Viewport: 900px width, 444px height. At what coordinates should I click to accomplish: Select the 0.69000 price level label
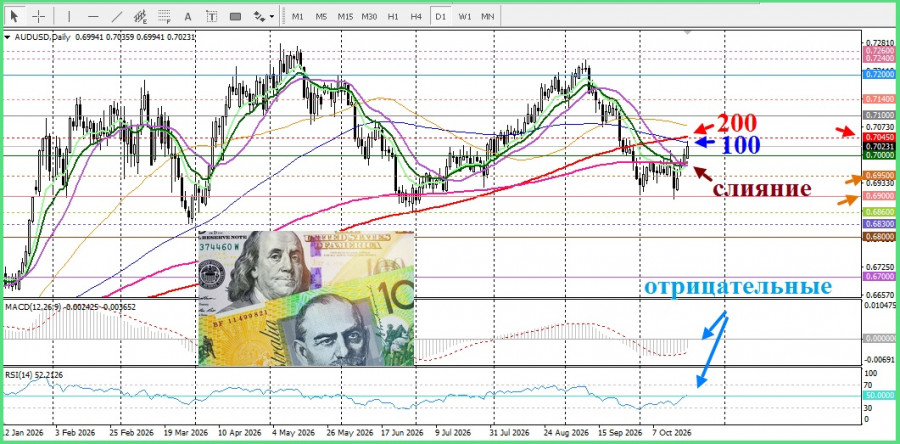pos(879,196)
